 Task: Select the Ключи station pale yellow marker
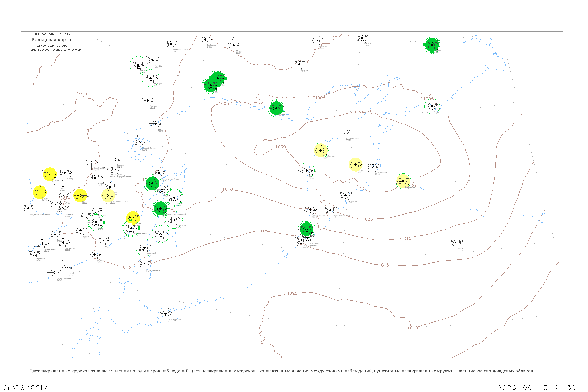point(356,164)
